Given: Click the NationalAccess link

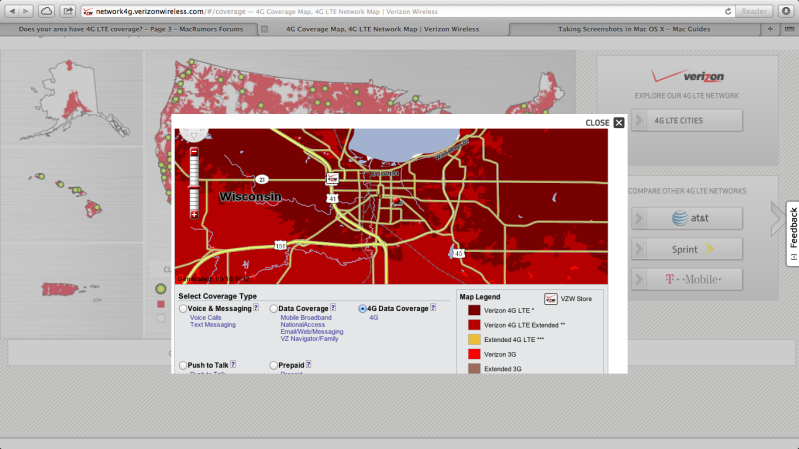Looking at the screenshot, I should tap(302, 325).
